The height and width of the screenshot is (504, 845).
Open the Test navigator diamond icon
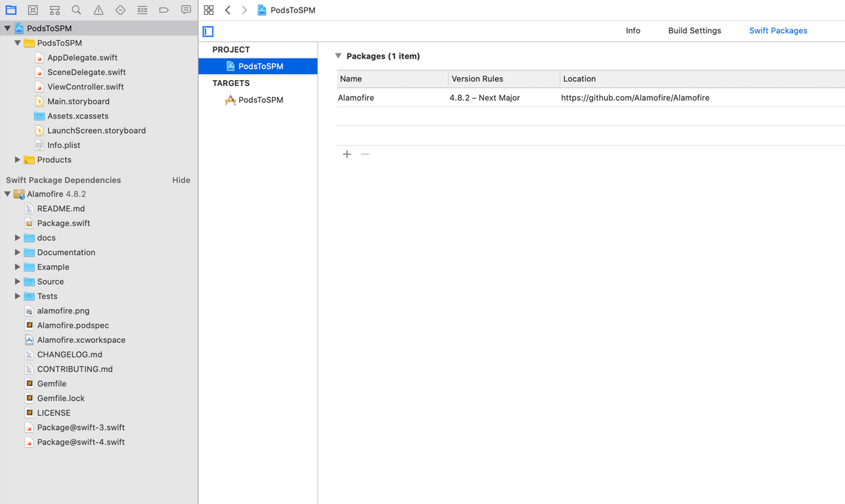click(x=120, y=10)
